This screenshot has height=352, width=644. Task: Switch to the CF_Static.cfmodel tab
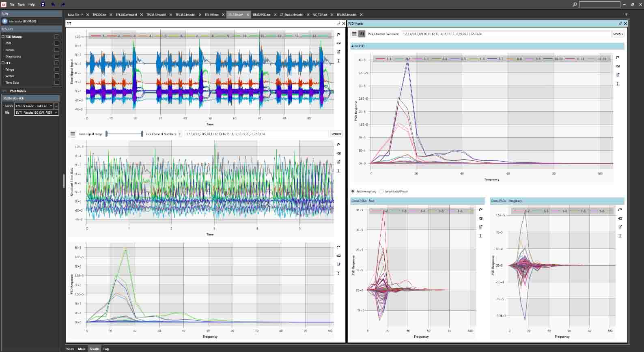[x=291, y=15]
